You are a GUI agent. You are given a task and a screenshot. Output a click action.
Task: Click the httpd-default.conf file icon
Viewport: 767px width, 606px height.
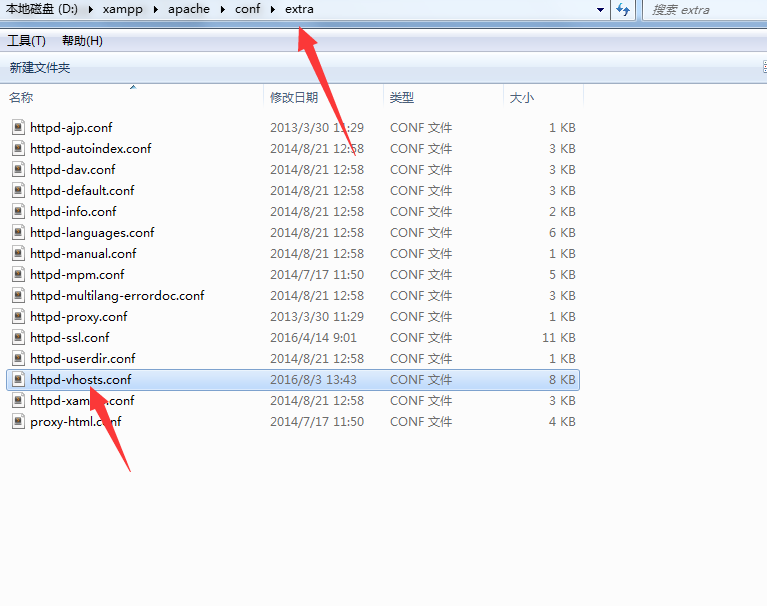[x=18, y=190]
